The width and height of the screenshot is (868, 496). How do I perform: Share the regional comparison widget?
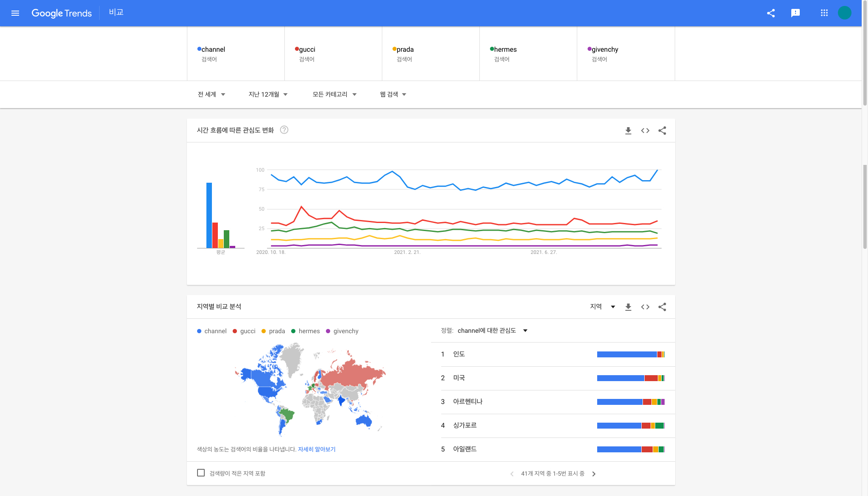point(662,307)
